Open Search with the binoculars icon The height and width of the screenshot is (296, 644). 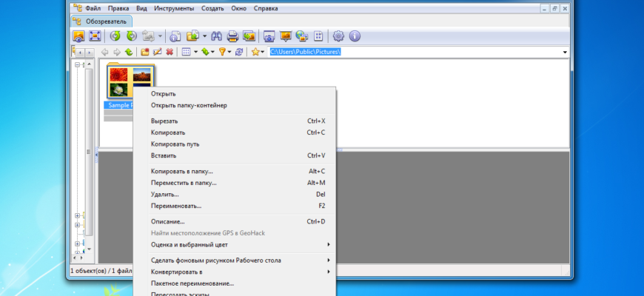tap(217, 36)
